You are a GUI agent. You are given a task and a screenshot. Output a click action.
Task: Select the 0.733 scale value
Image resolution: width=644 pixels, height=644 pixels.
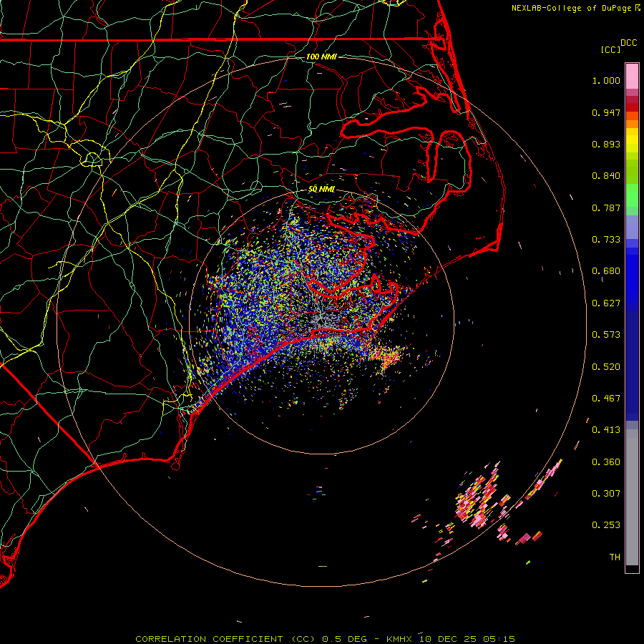click(x=606, y=240)
